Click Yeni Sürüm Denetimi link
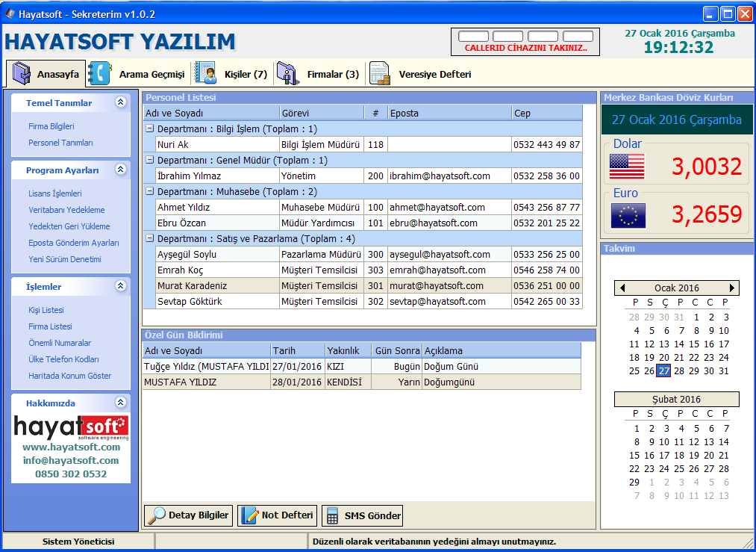Image resolution: width=756 pixels, height=552 pixels. click(65, 259)
